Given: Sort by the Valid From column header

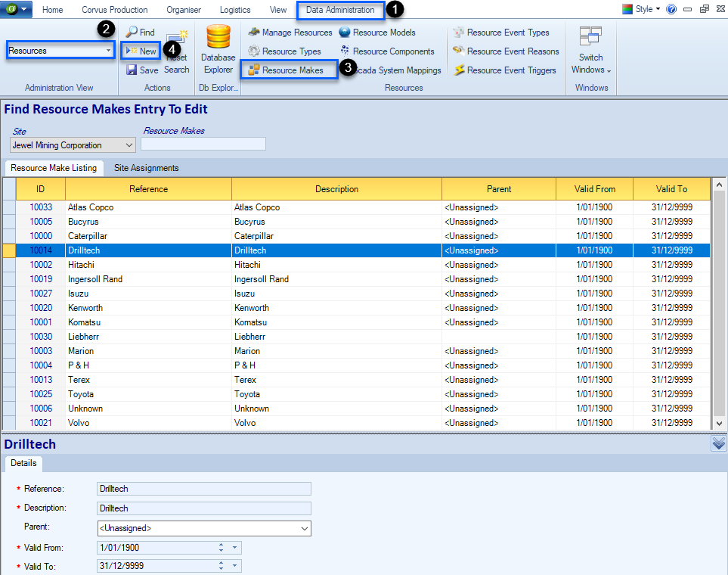Looking at the screenshot, I should (x=595, y=188).
